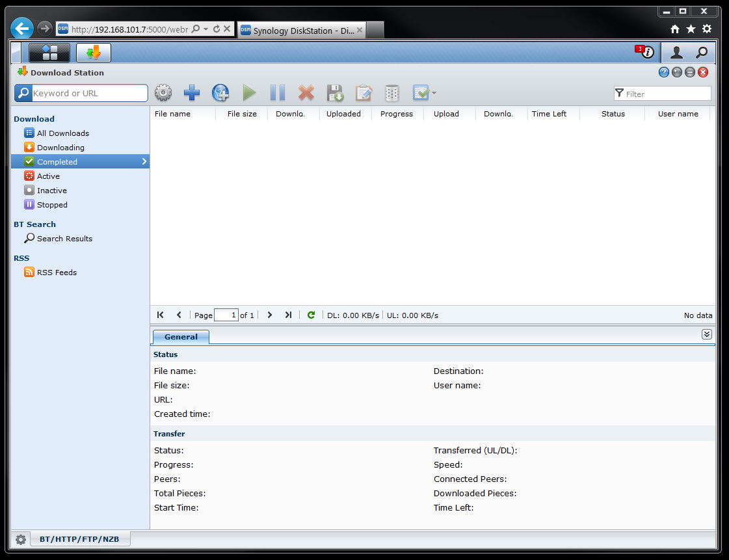Go to previous page

pos(179,315)
